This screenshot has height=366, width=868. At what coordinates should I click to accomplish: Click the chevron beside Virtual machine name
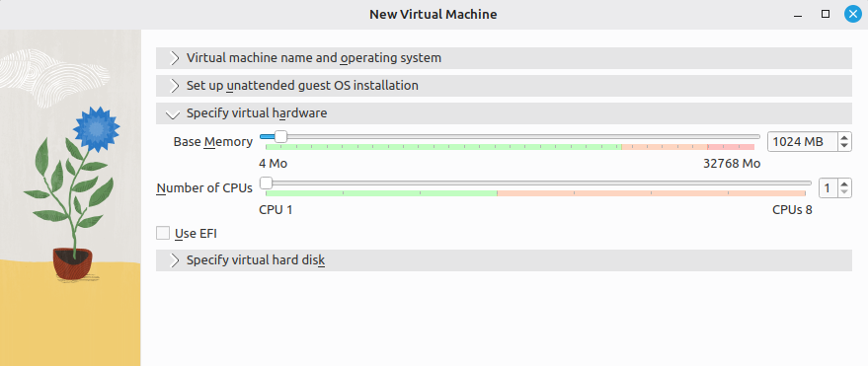(175, 58)
